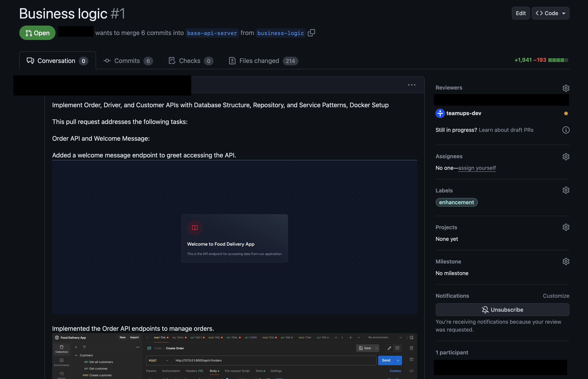
Task: Open the Learn about draft PRs link
Action: tap(506, 130)
